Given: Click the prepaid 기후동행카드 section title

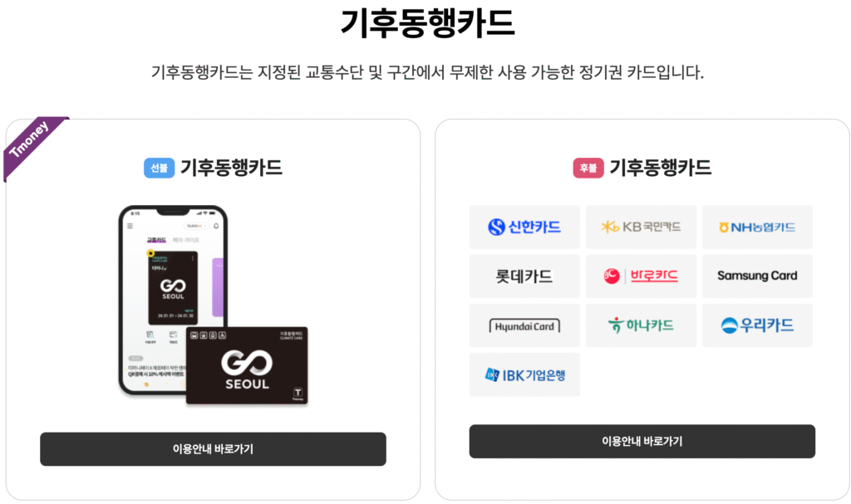Looking at the screenshot, I should 231,168.
